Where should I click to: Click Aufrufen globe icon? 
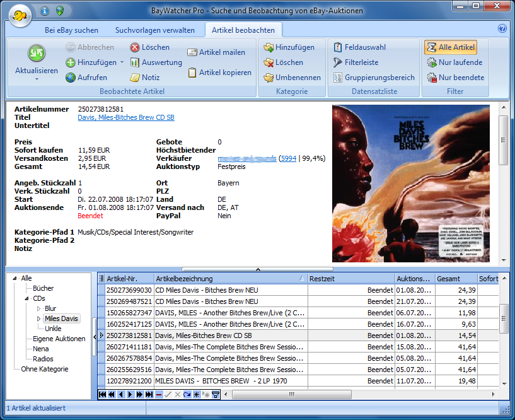[x=71, y=78]
